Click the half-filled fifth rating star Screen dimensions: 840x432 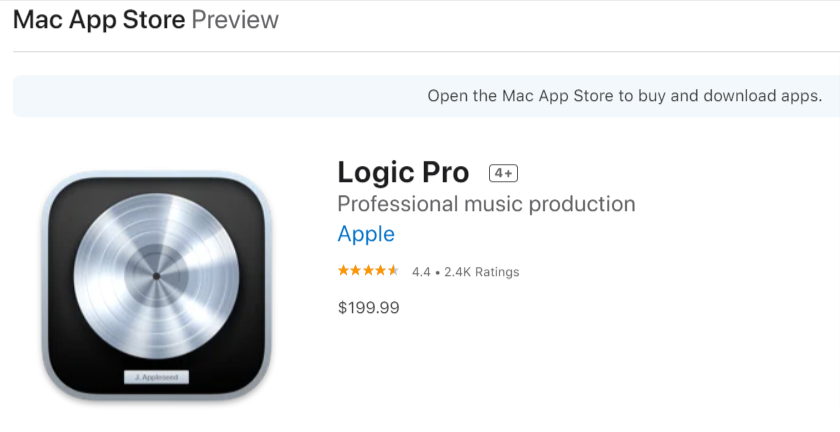pyautogui.click(x=393, y=270)
